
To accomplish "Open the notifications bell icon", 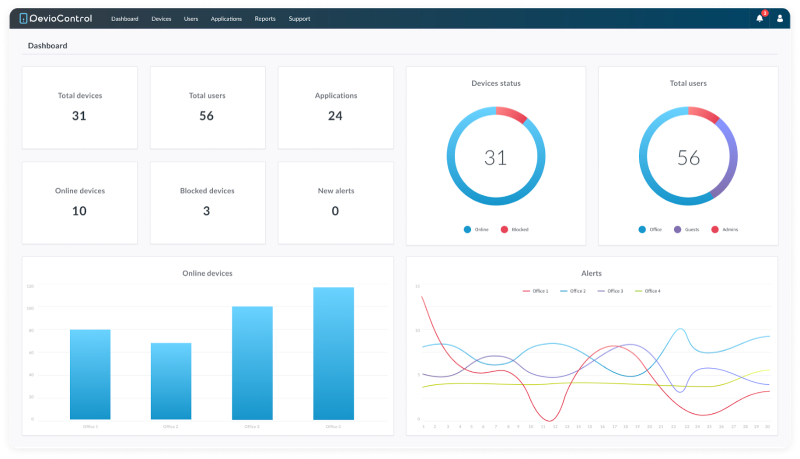I will (x=759, y=18).
